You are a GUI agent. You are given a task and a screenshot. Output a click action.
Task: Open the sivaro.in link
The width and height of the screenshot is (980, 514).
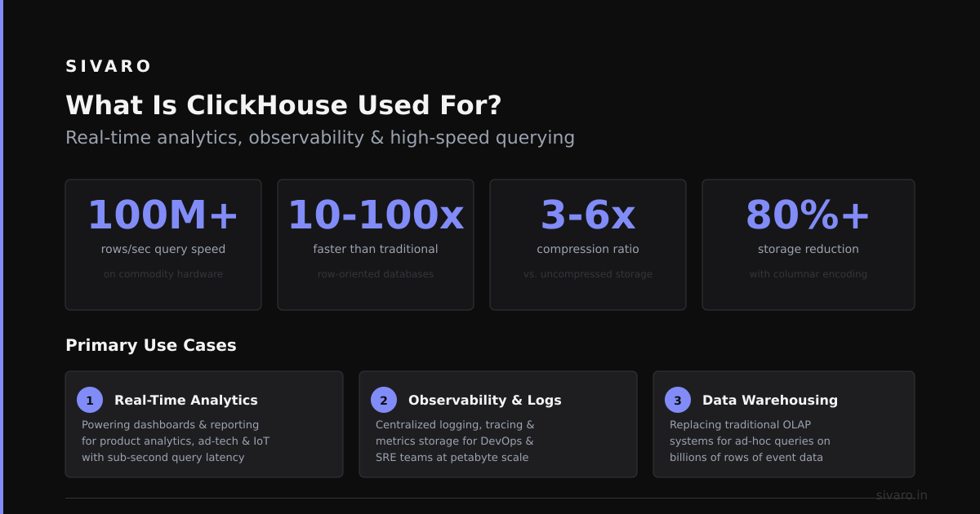tap(902, 495)
